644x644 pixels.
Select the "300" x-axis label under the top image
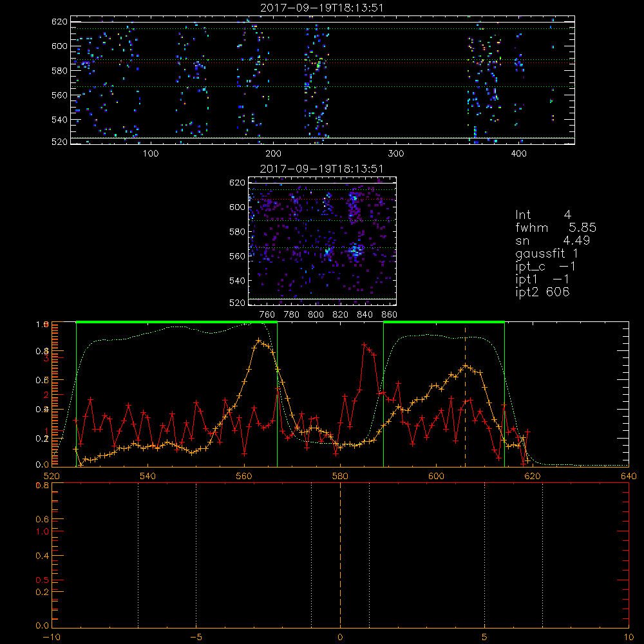click(x=396, y=154)
